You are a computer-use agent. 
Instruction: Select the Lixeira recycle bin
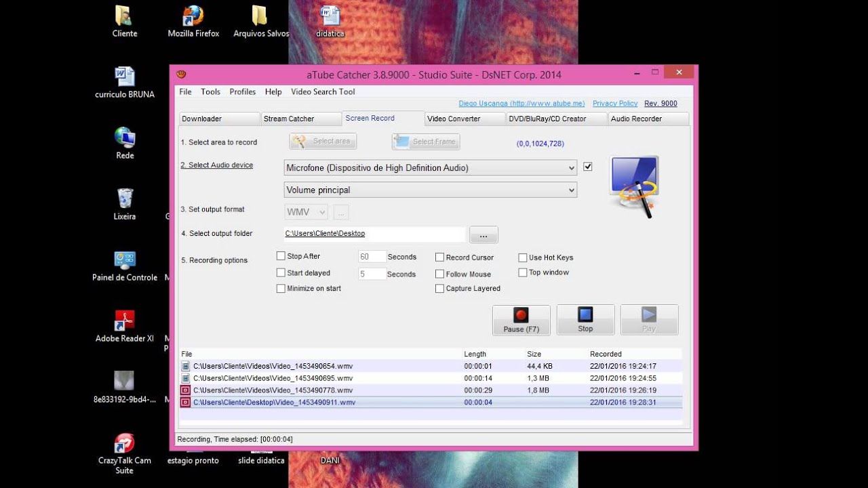click(125, 204)
